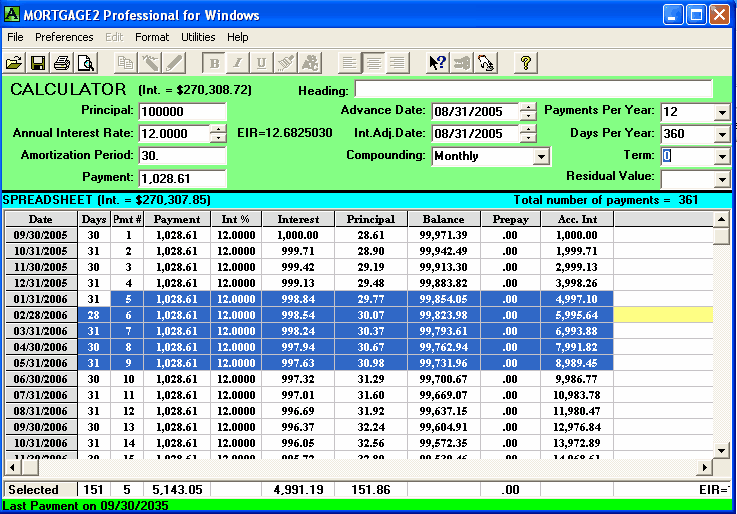Toggle center alignment button in toolbar

pos(373,63)
